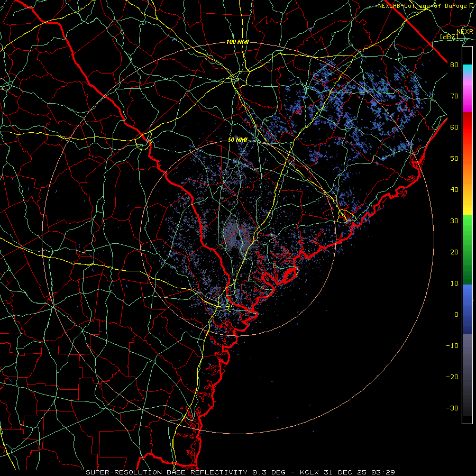The height and width of the screenshot is (476, 476).
Task: Click the green segment of the reflectivity color bar
Action: coord(467,250)
